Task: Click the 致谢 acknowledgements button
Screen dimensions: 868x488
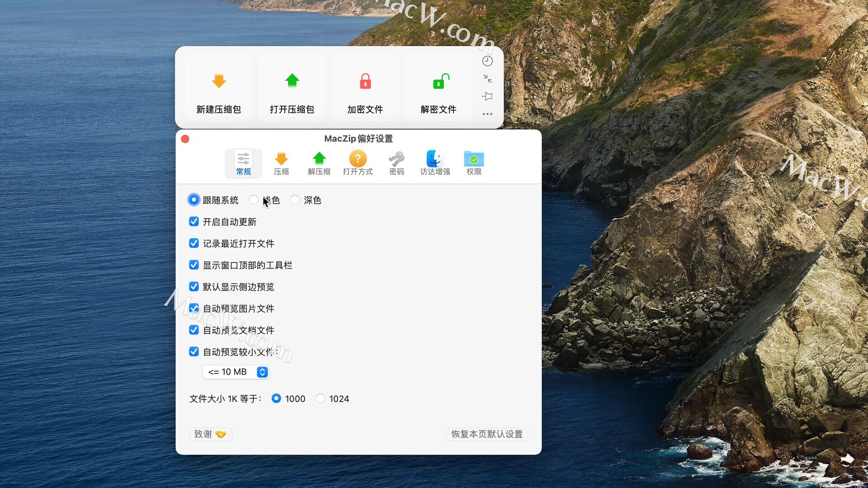Action: 210,434
